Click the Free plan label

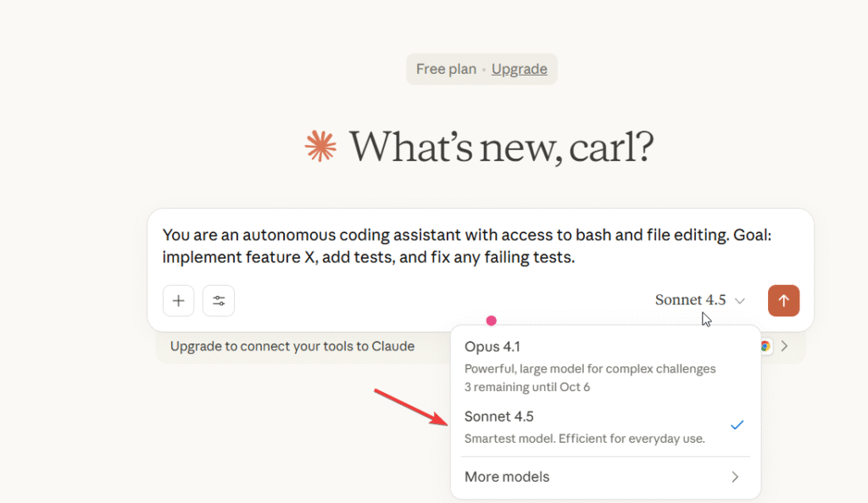tap(446, 70)
